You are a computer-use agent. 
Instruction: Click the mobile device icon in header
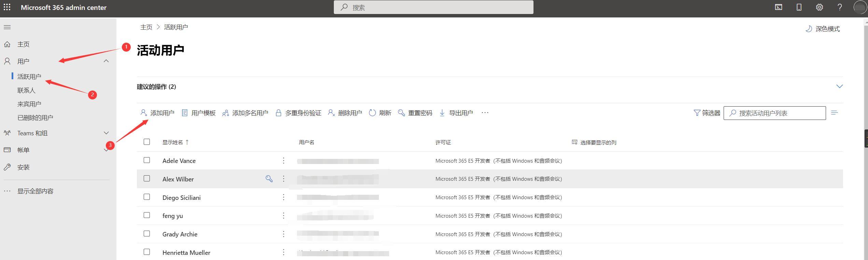tap(799, 7)
